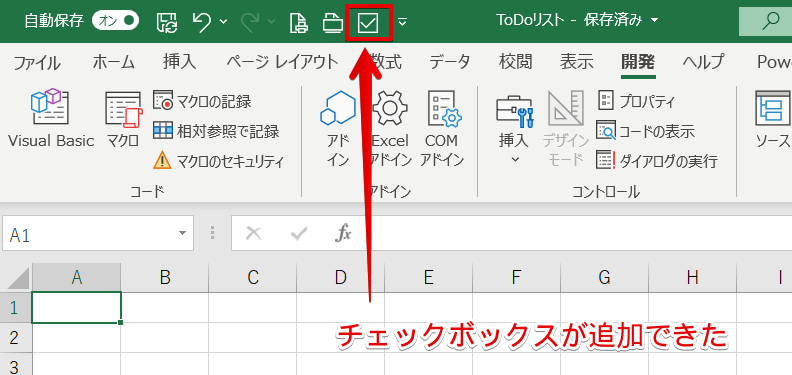The image size is (792, 375).
Task: Open the Undo history dropdown arrow
Action: click(x=223, y=22)
